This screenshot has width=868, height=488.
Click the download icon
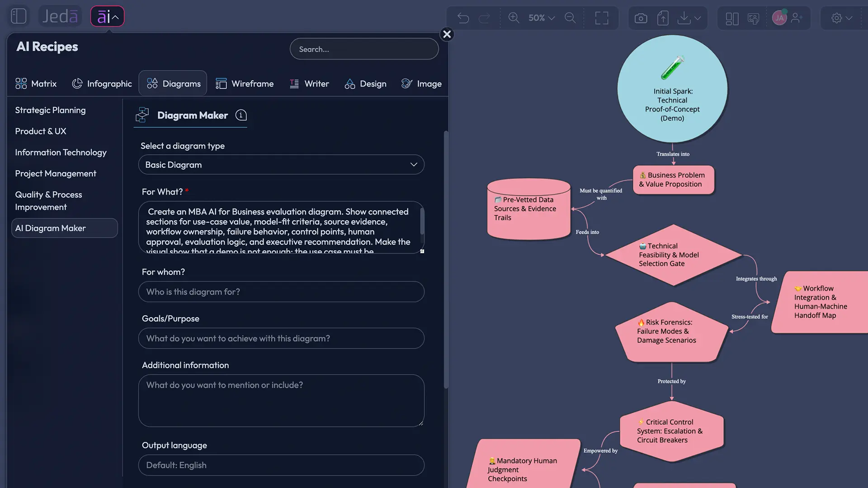pos(684,18)
